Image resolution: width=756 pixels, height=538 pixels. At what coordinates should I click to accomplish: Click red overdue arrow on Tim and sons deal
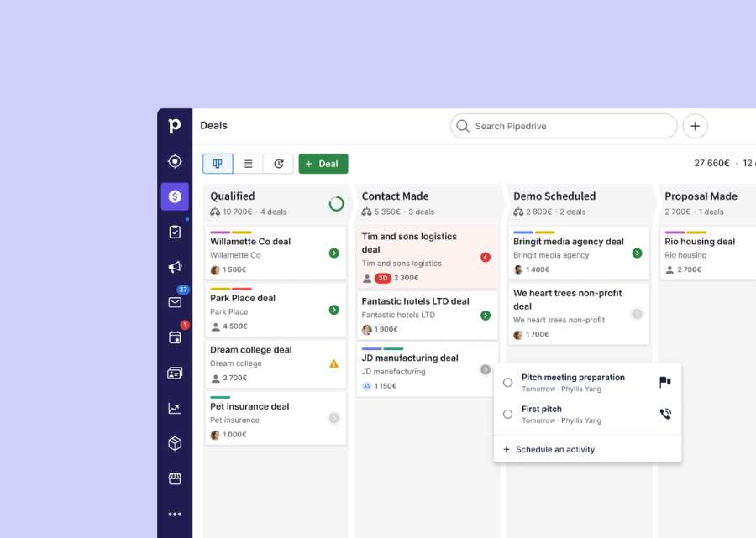(486, 257)
